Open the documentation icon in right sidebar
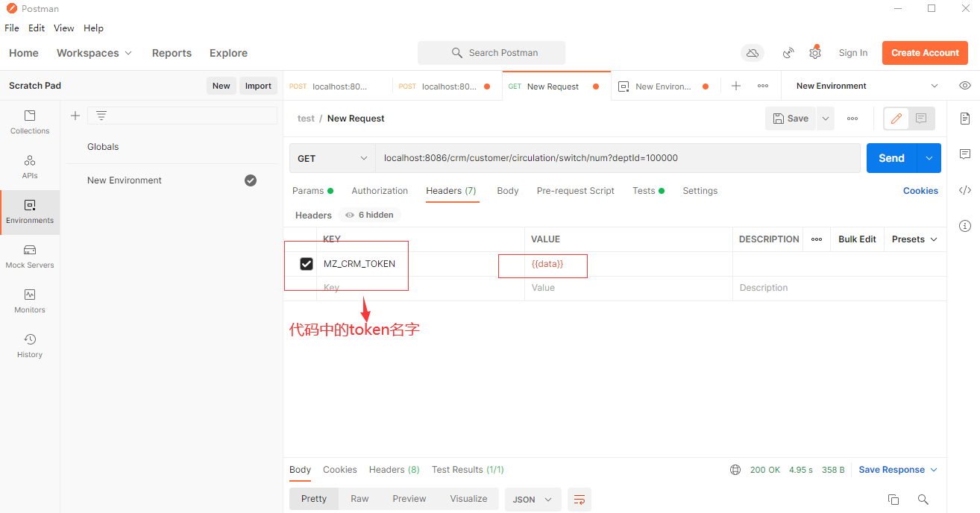 [965, 119]
